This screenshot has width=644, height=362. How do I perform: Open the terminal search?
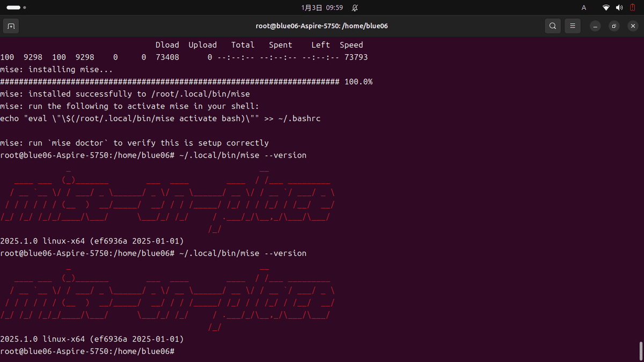(552, 25)
